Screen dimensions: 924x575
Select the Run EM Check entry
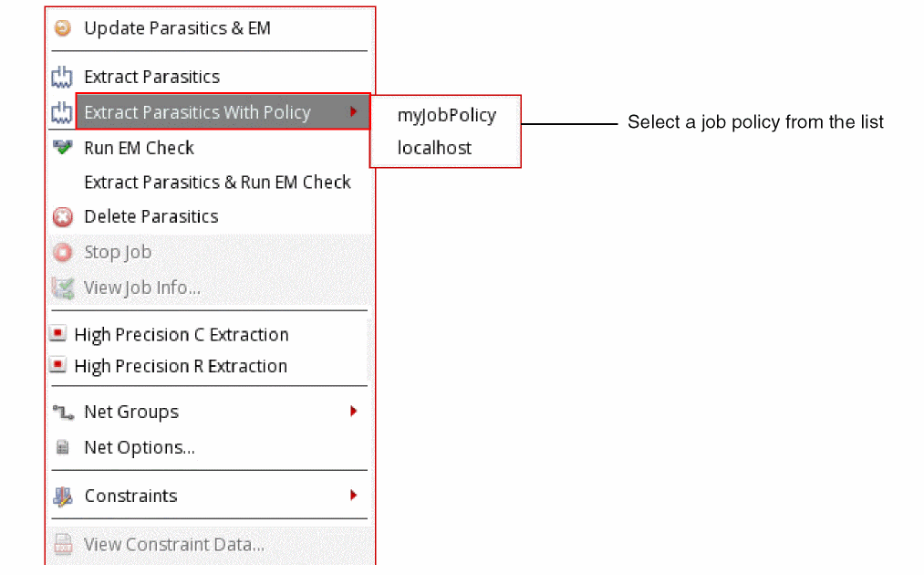pos(139,148)
